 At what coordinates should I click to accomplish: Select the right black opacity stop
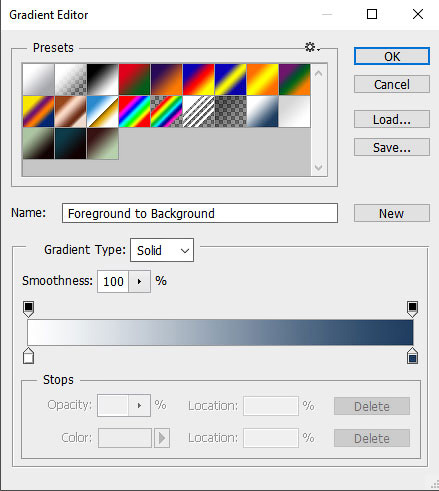(x=412, y=309)
